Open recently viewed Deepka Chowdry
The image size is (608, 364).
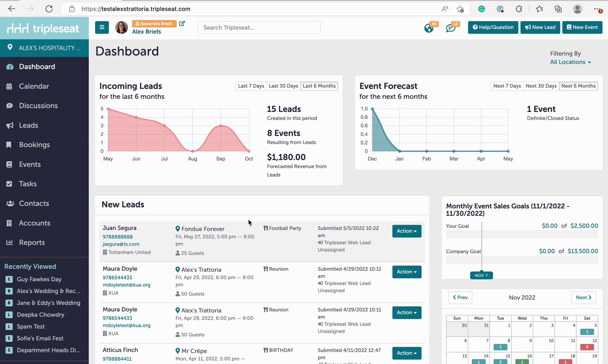point(41,314)
